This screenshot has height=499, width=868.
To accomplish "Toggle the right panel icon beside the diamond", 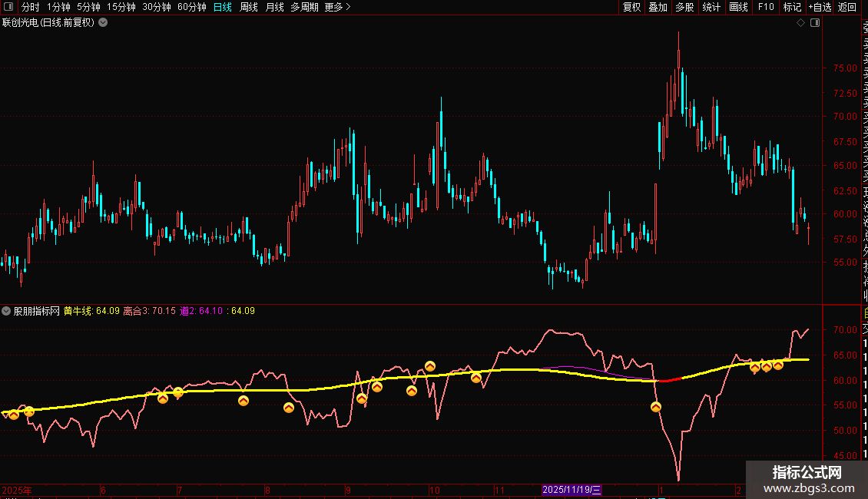I will coord(815,23).
